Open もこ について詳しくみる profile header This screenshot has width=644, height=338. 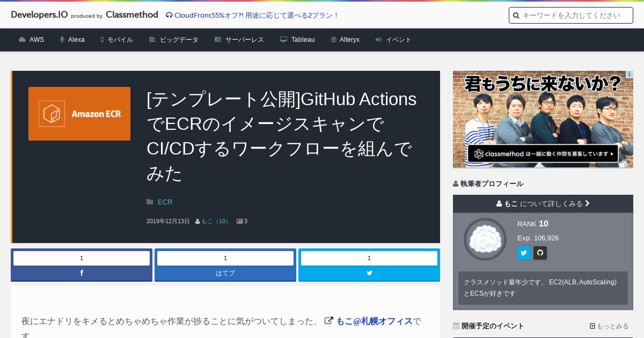[543, 203]
